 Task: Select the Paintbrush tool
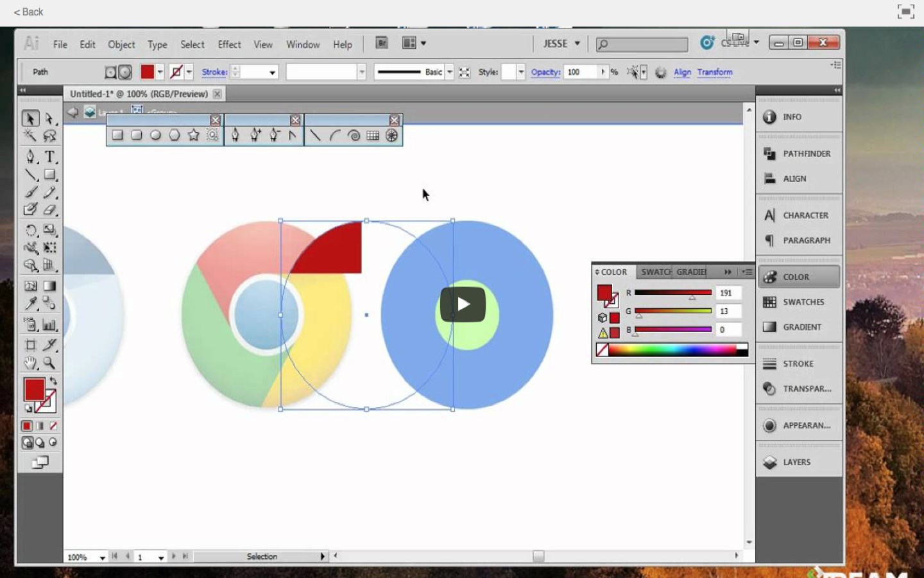coord(30,192)
